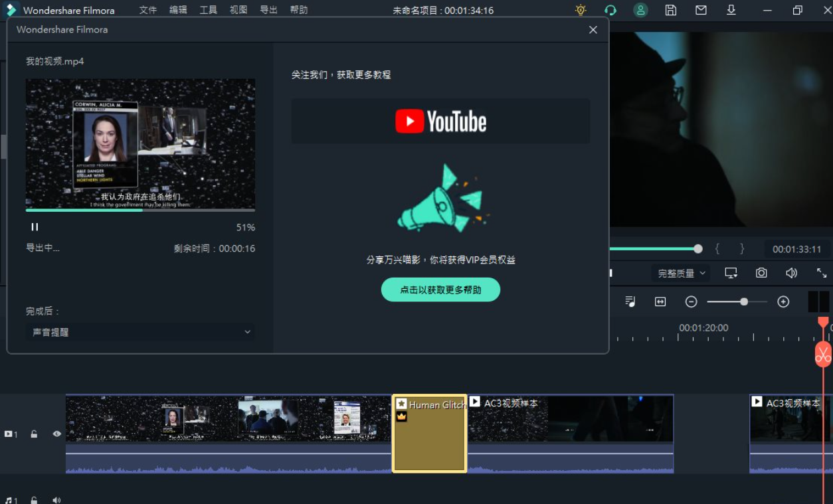The height and width of the screenshot is (504, 833).
Task: Click the timeline zoom slider
Action: click(x=737, y=301)
